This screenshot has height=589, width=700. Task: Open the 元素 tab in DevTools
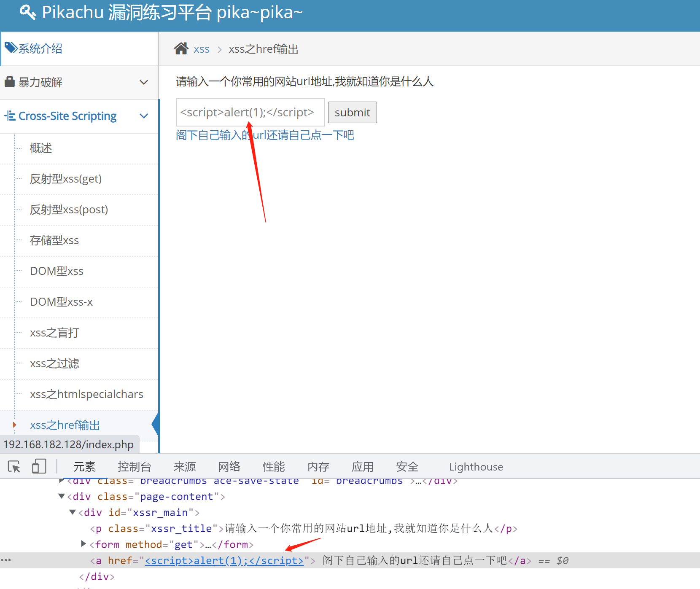(x=84, y=467)
